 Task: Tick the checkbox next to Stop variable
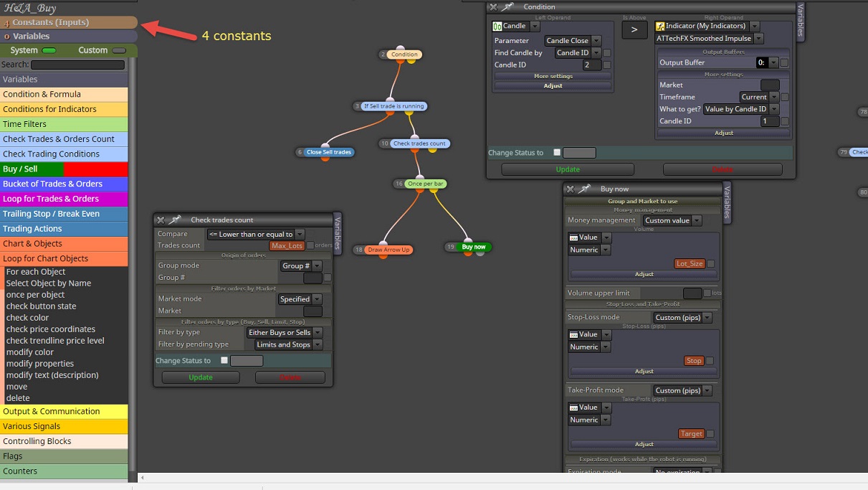click(x=710, y=361)
